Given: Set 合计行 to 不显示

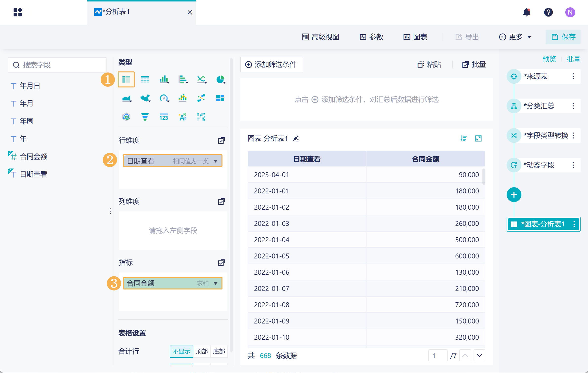Looking at the screenshot, I should coord(181,351).
